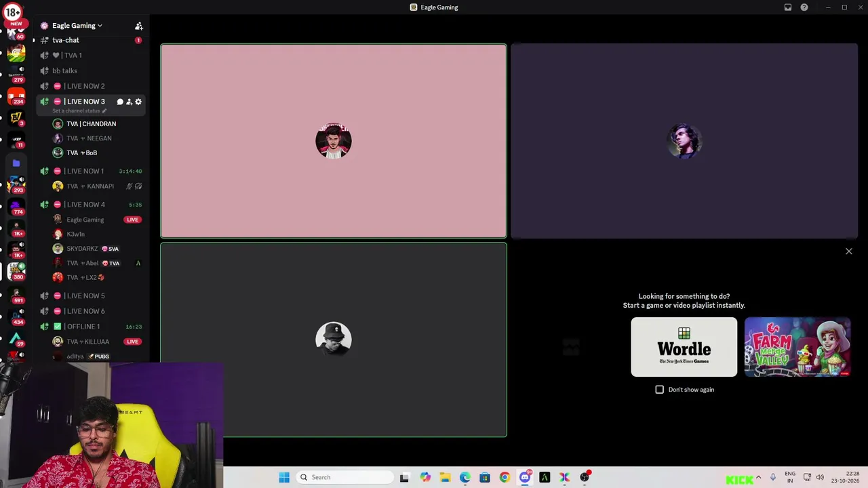Image resolution: width=868 pixels, height=488 pixels.
Task: Click the Windows taskbar Search box
Action: 344,477
